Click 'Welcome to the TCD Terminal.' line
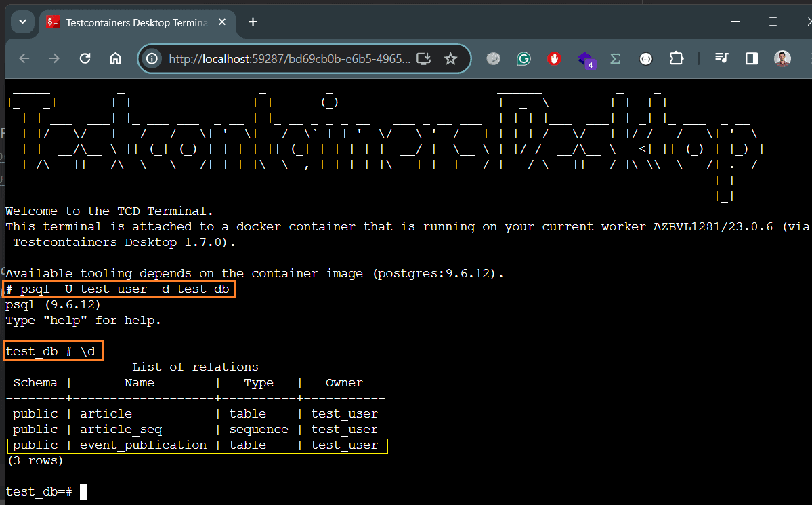 coord(109,211)
